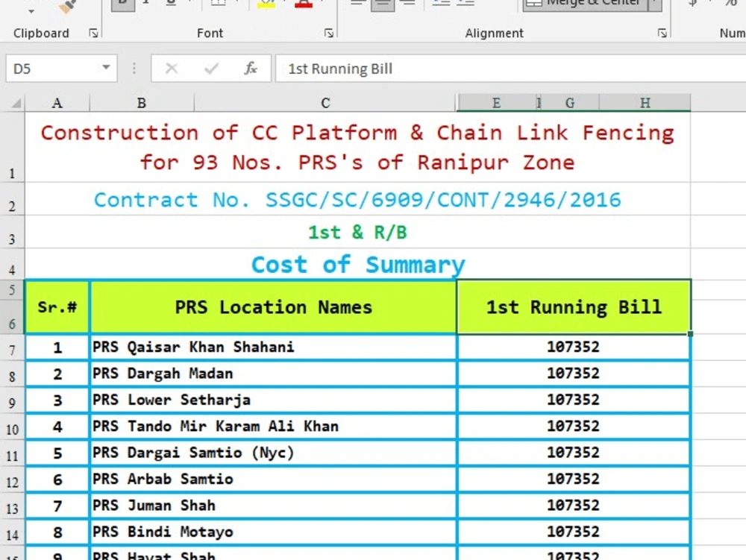Viewport: 746px width, 560px height.
Task: Click the formula bar with 1st Running Bill
Action: pos(510,69)
